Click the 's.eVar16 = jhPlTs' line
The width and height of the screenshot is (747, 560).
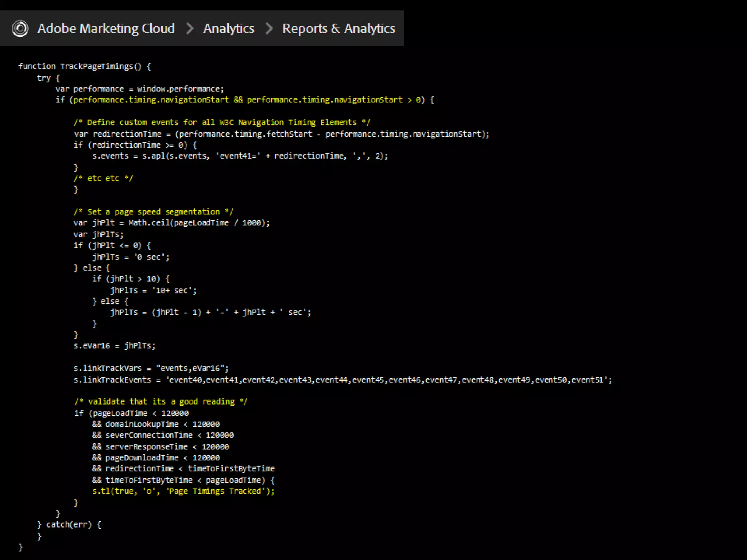pos(114,346)
